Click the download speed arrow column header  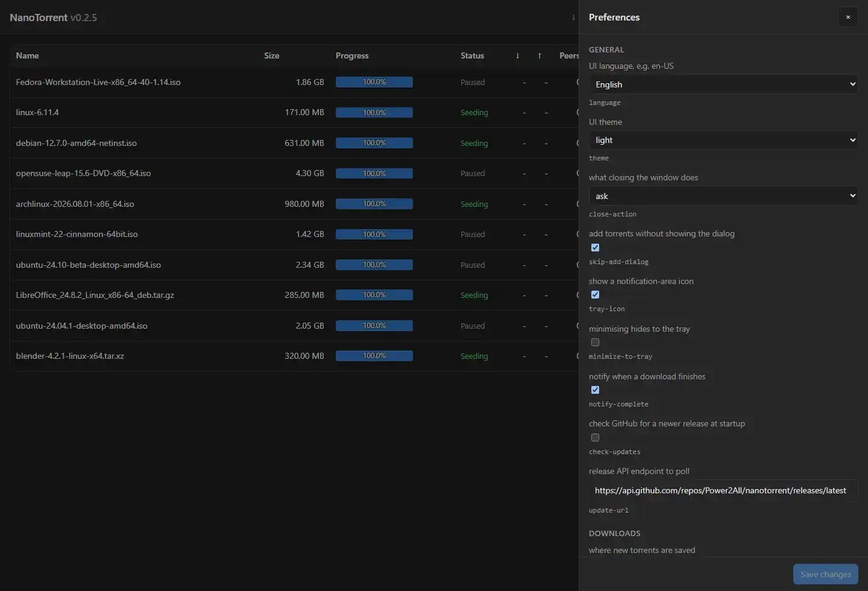517,55
